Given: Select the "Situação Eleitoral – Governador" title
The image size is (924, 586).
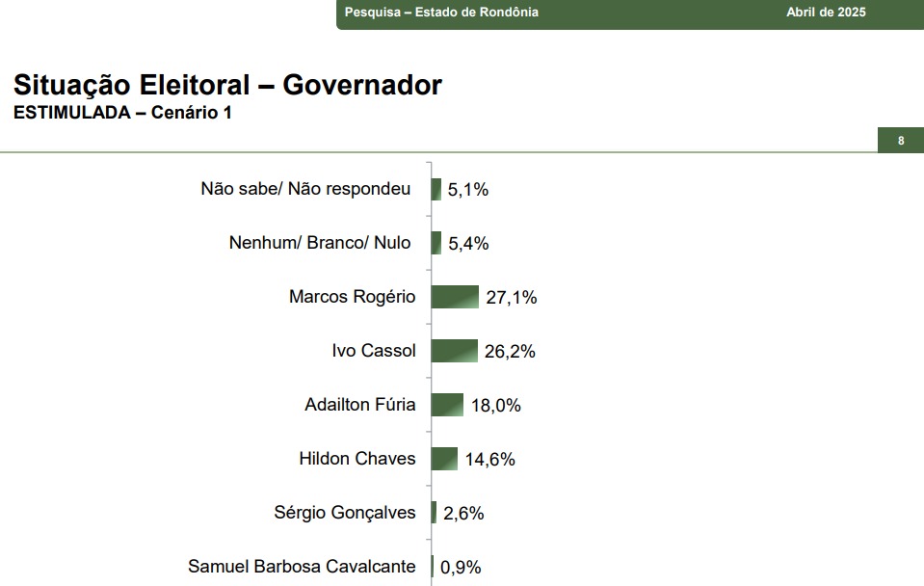Looking at the screenshot, I should (227, 85).
